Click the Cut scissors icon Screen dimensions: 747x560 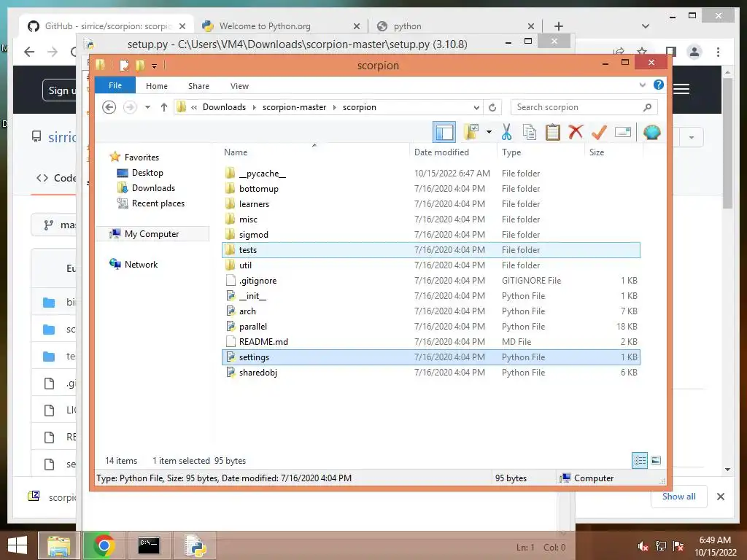pyautogui.click(x=506, y=132)
